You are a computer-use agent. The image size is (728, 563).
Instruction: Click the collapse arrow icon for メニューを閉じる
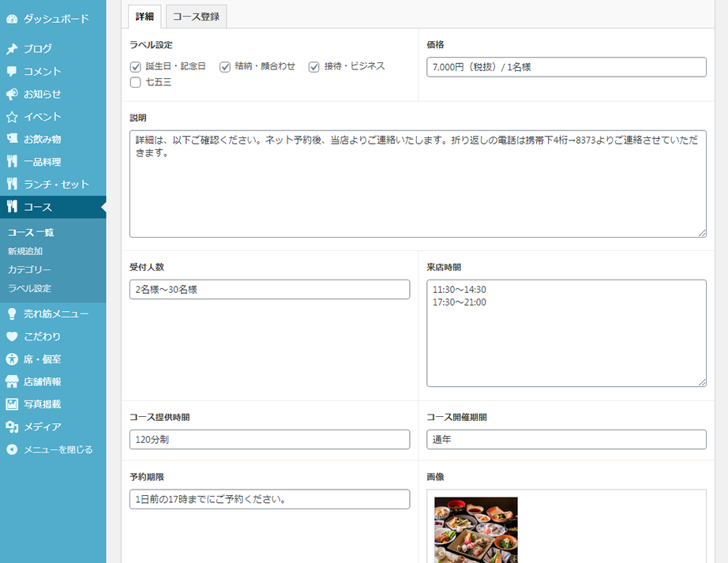12,450
